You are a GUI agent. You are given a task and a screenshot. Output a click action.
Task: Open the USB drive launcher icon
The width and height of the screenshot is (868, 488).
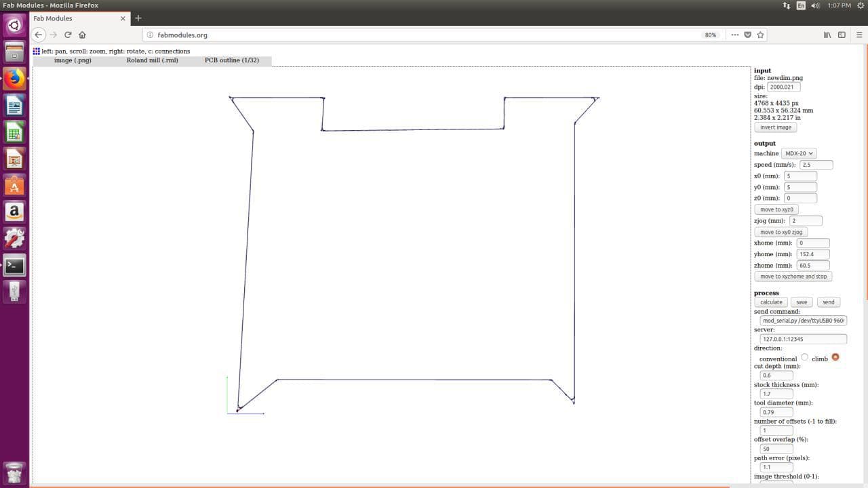(14, 291)
